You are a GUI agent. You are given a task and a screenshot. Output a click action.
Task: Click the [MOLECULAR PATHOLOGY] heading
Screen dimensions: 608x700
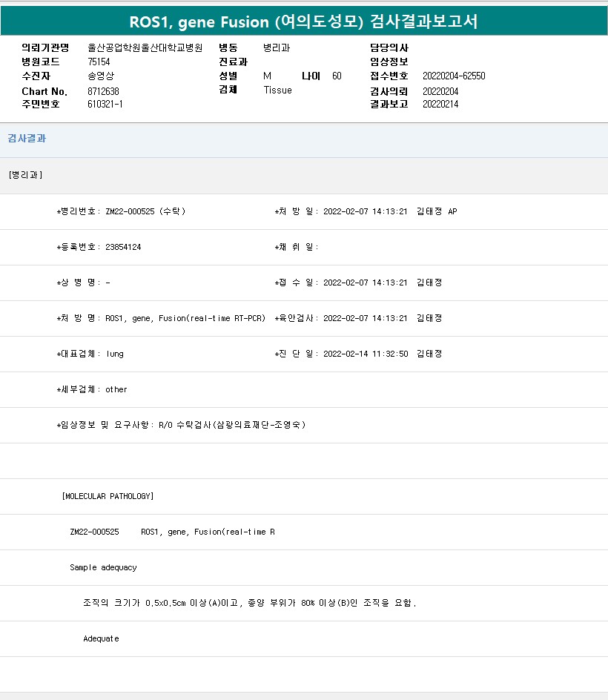[108, 496]
